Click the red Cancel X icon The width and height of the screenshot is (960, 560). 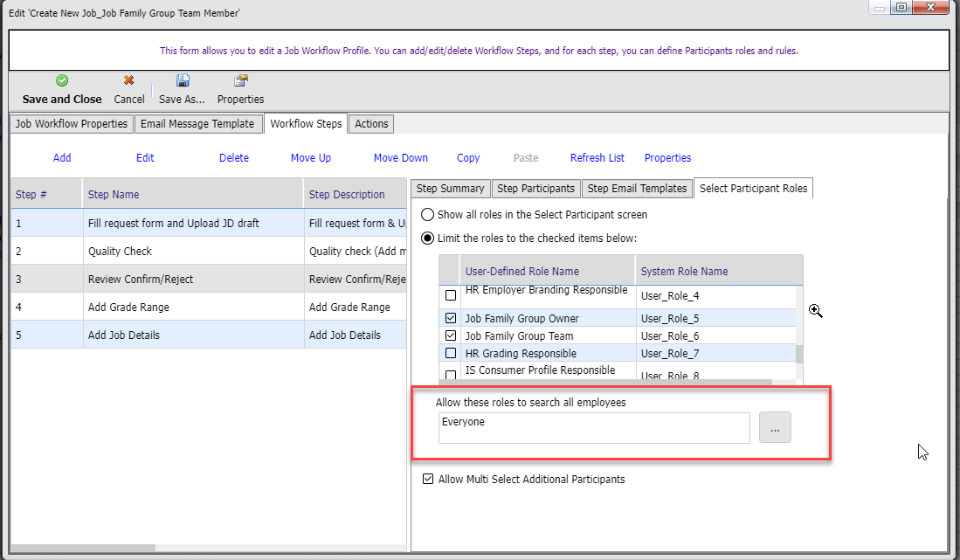tap(129, 80)
